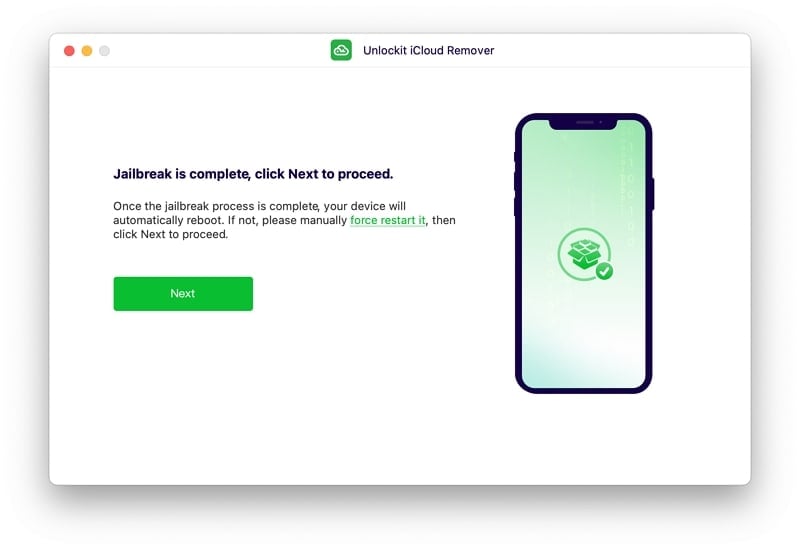Open the 'force restart it' link
Image resolution: width=800 pixels, height=550 pixels.
387,220
